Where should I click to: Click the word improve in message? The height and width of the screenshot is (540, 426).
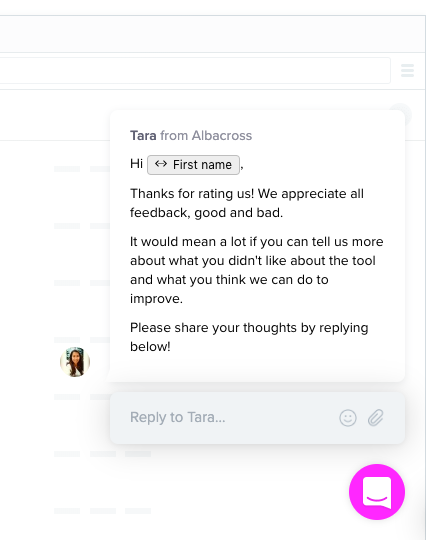point(155,299)
